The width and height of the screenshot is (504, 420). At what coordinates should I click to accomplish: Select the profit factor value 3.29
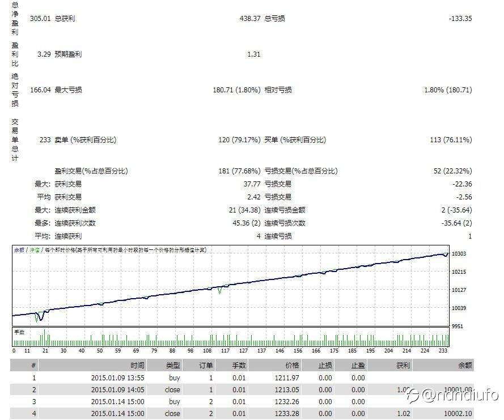click(x=44, y=54)
